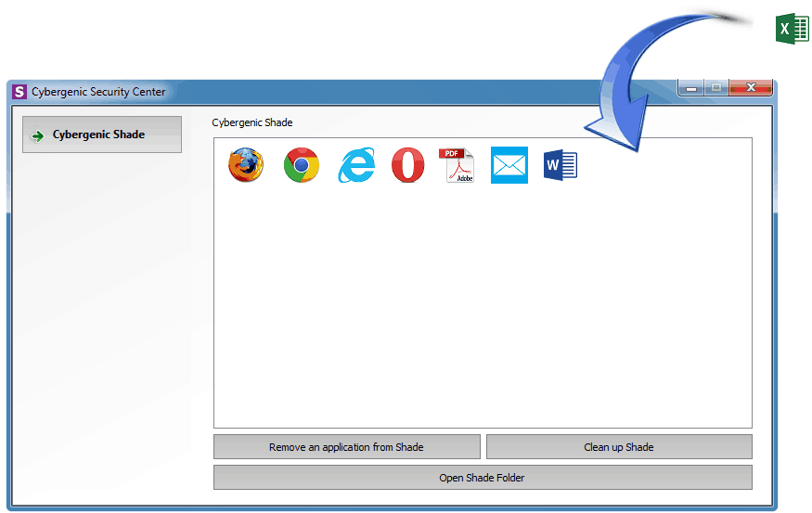Minimize the Cybergenic Security Center window
Screen dimensions: 812x513
pos(690,87)
